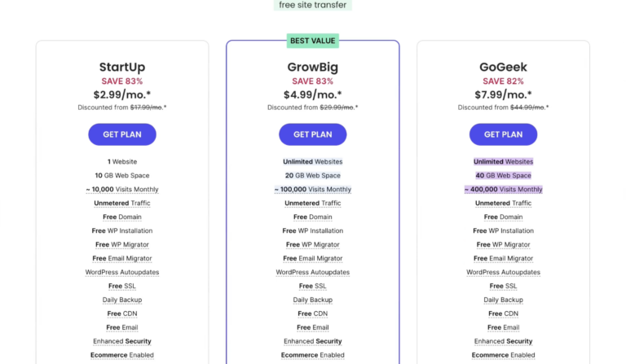Click the BEST VALUE badge
This screenshot has width=626, height=364.
(x=313, y=41)
